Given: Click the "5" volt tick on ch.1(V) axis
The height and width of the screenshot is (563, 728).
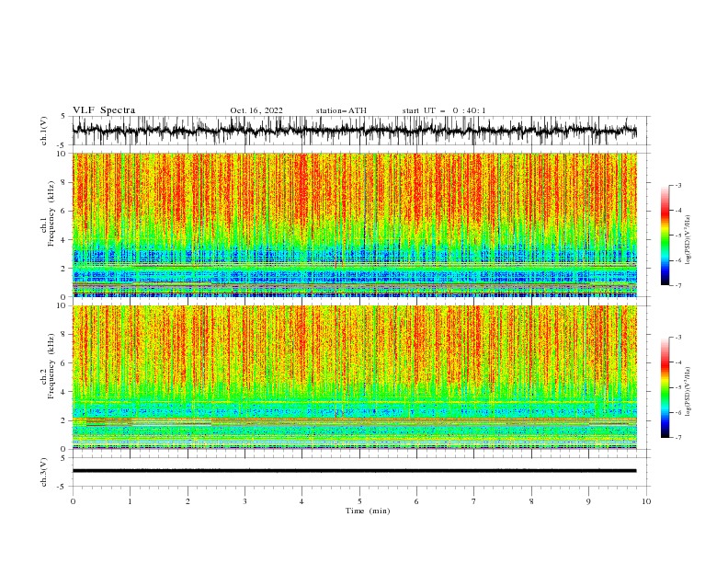Looking at the screenshot, I should tap(63, 116).
